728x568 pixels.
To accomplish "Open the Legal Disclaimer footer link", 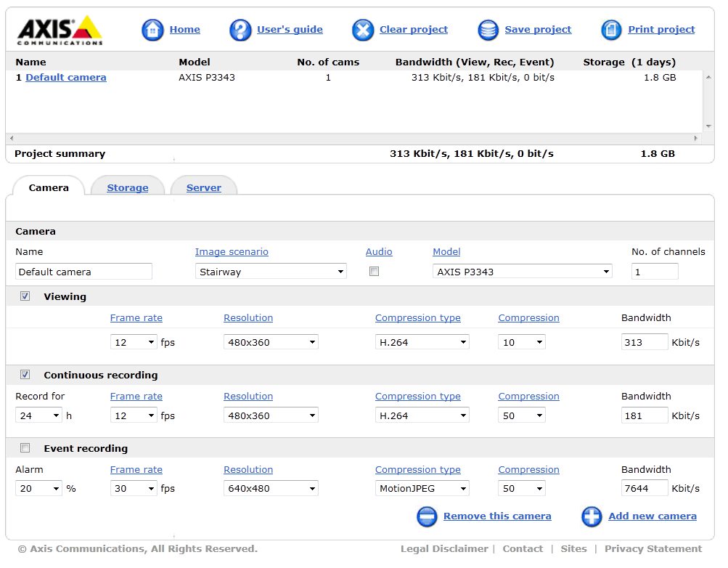I will 444,548.
